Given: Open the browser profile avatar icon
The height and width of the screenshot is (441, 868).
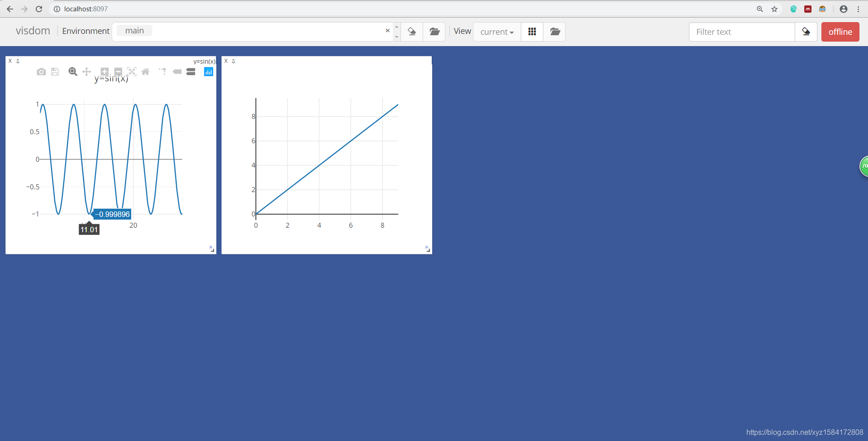Looking at the screenshot, I should click(x=844, y=9).
